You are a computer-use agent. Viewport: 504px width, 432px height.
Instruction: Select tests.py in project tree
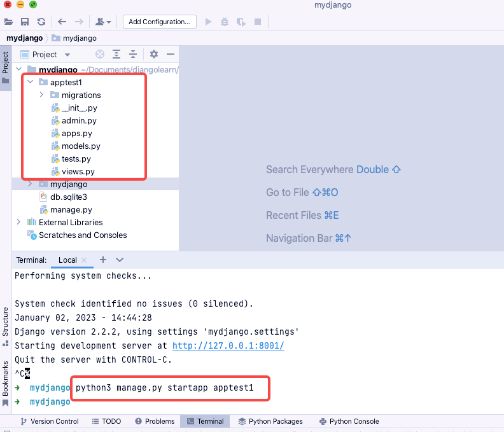coord(71,159)
